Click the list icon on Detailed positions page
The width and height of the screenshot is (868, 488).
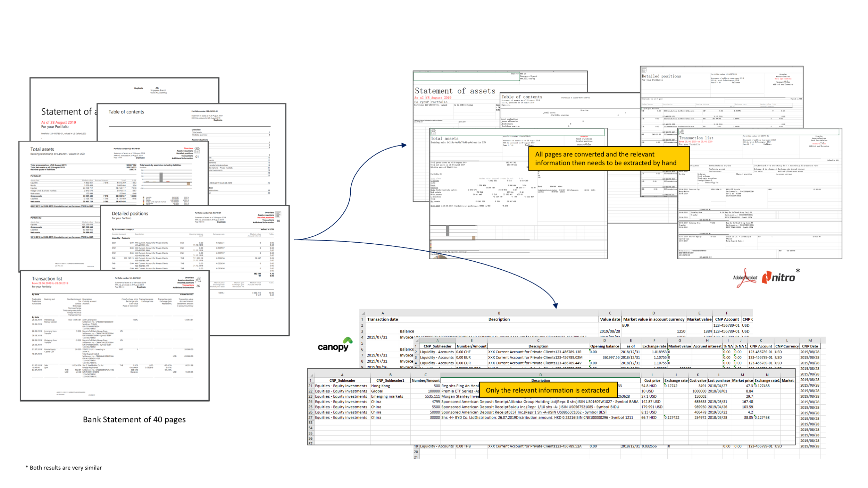click(278, 214)
